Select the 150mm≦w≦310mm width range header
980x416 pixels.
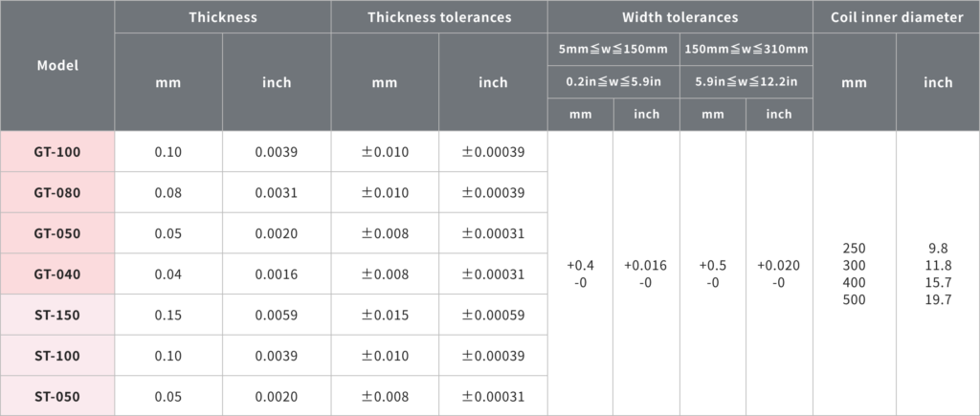point(746,49)
